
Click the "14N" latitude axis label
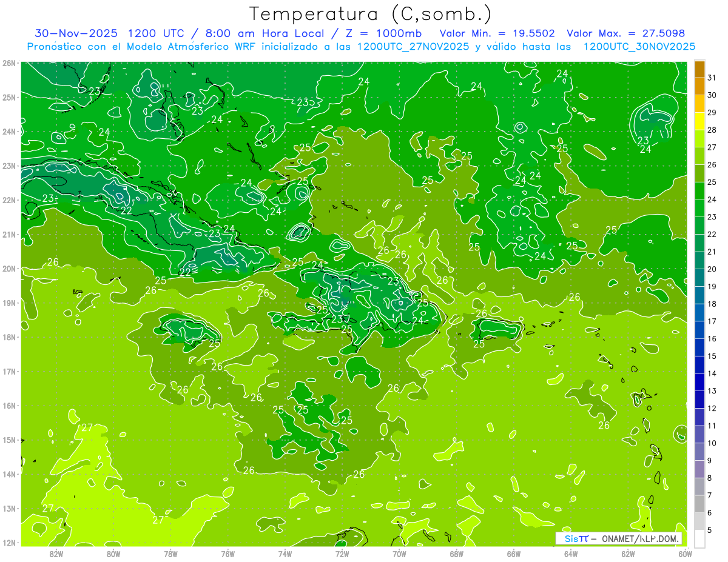[x=9, y=474]
